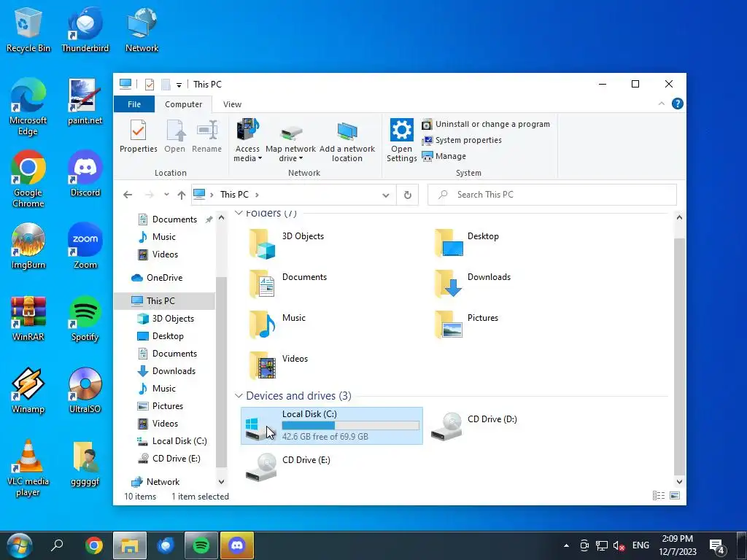Click Properties icon in the title bar
The width and height of the screenshot is (747, 560).
click(149, 85)
